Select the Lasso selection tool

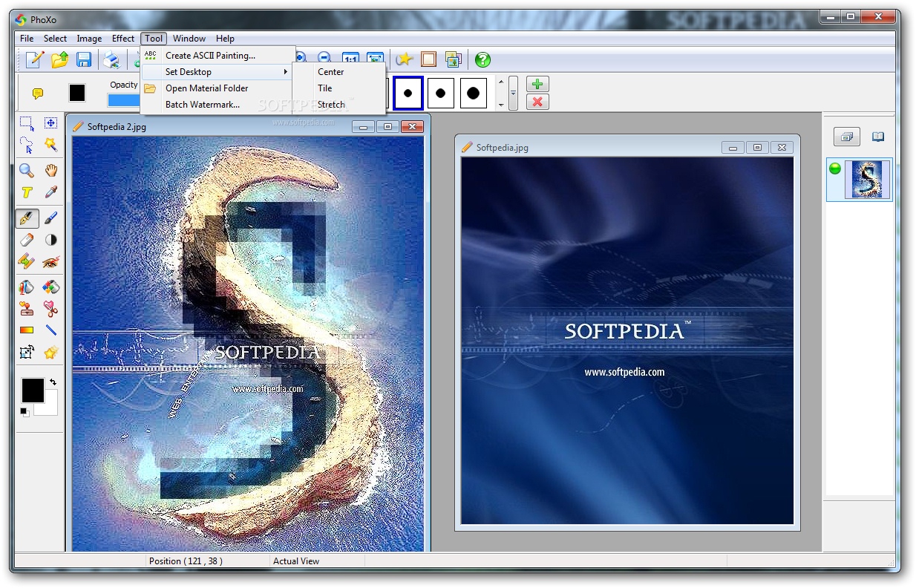click(x=27, y=145)
